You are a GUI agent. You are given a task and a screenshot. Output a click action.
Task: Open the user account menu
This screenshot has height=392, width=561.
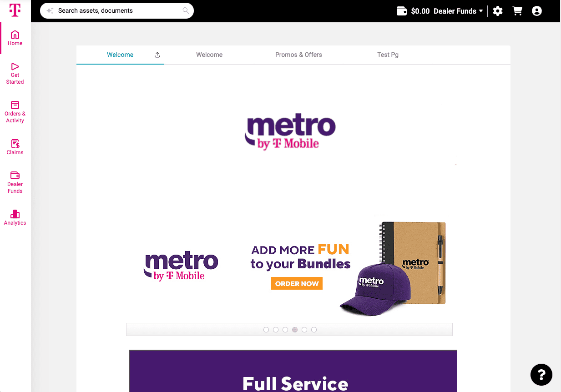click(537, 11)
